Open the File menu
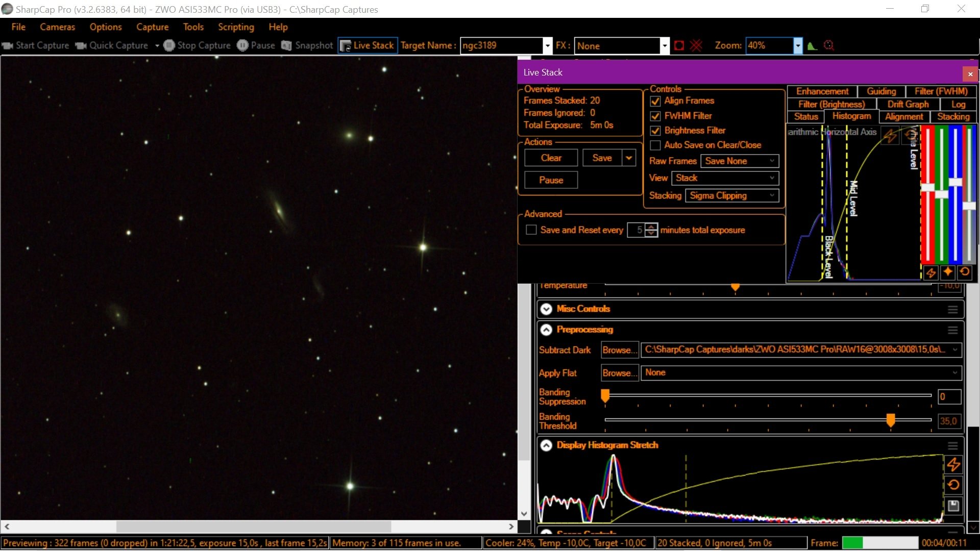 [18, 27]
